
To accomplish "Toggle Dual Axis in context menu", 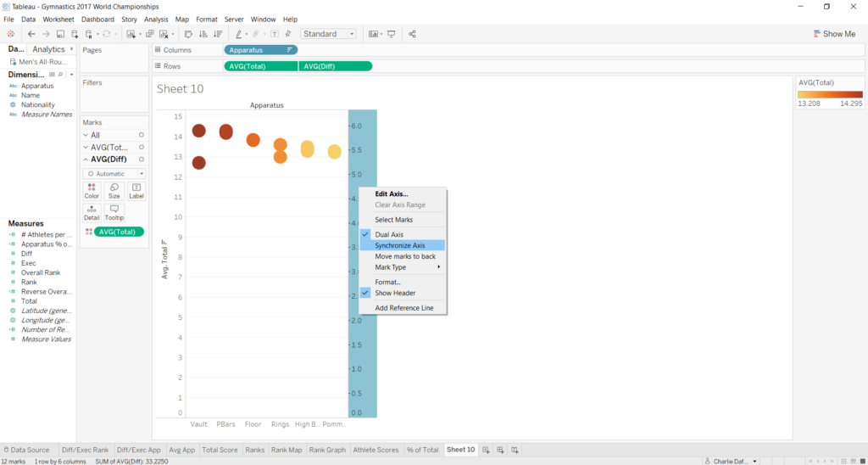I will 403,234.
